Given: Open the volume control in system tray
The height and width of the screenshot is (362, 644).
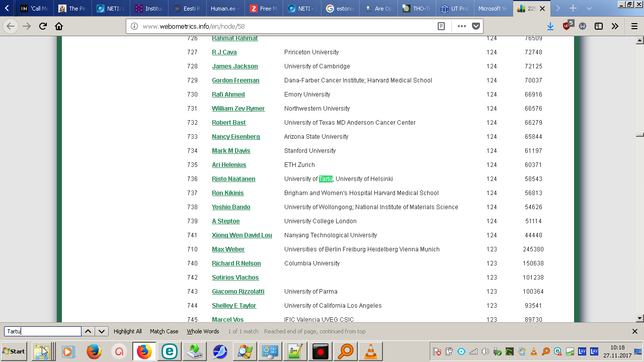Looking at the screenshot, I should (x=485, y=351).
